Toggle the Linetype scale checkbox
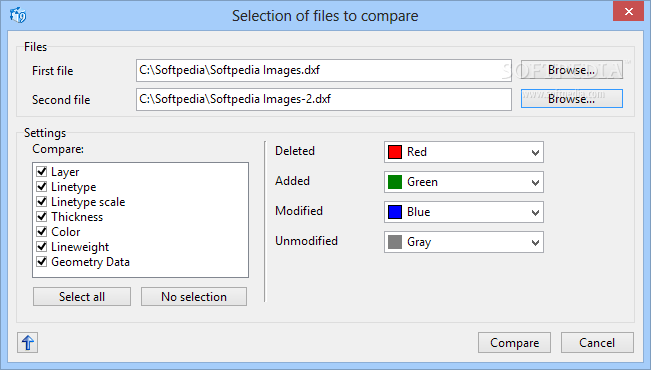The image size is (651, 370). [42, 201]
